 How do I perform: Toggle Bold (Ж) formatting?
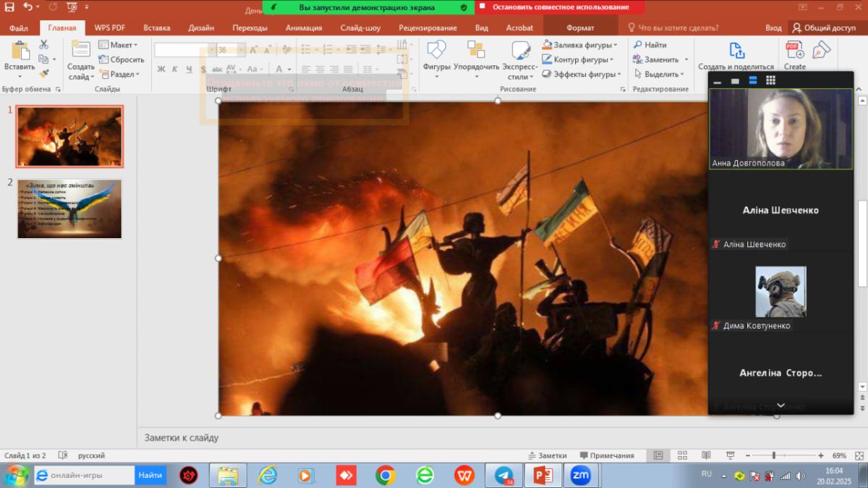tap(161, 70)
